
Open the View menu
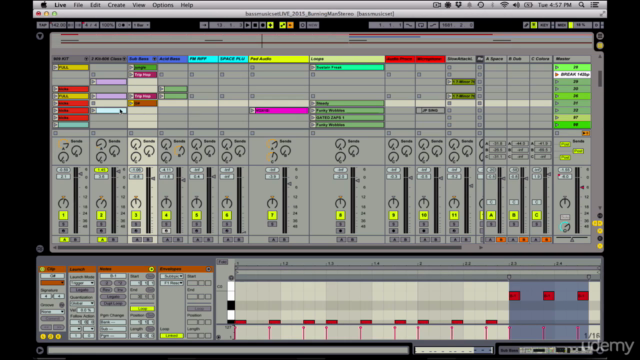pyautogui.click(x=139, y=5)
